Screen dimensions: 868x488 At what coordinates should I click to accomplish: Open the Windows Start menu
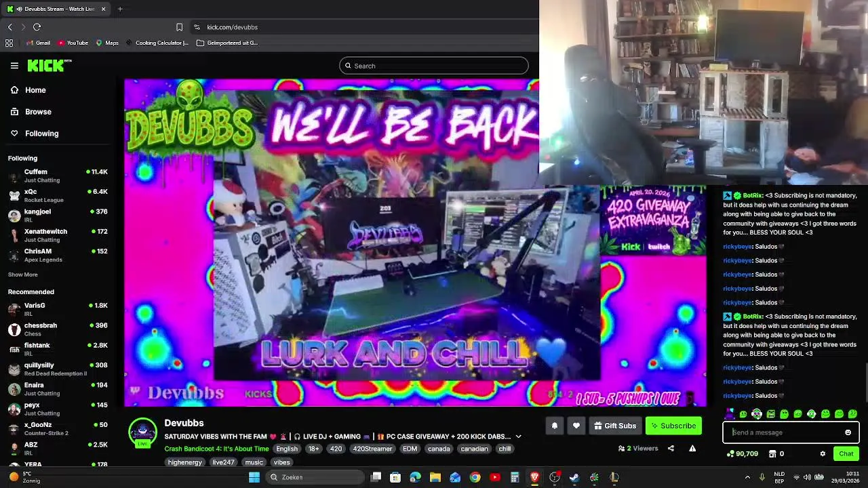click(254, 477)
